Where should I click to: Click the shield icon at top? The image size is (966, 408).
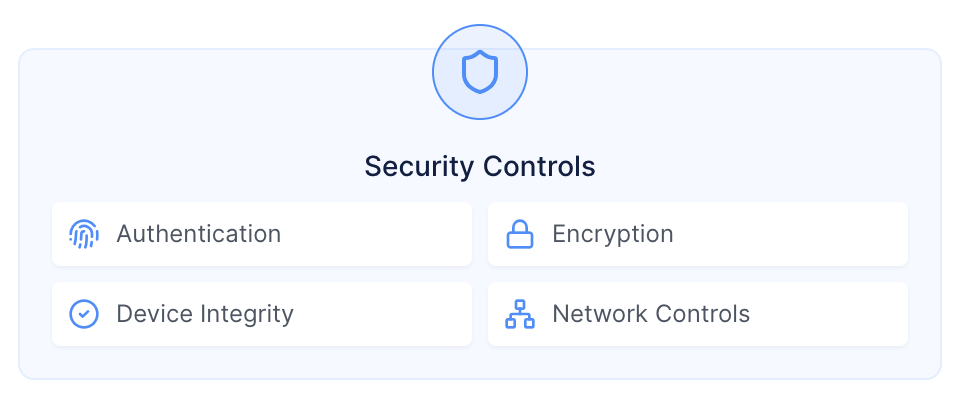point(480,73)
